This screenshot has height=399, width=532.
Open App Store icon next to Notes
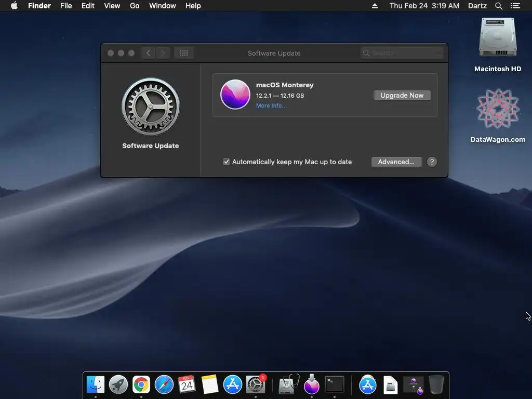point(232,384)
